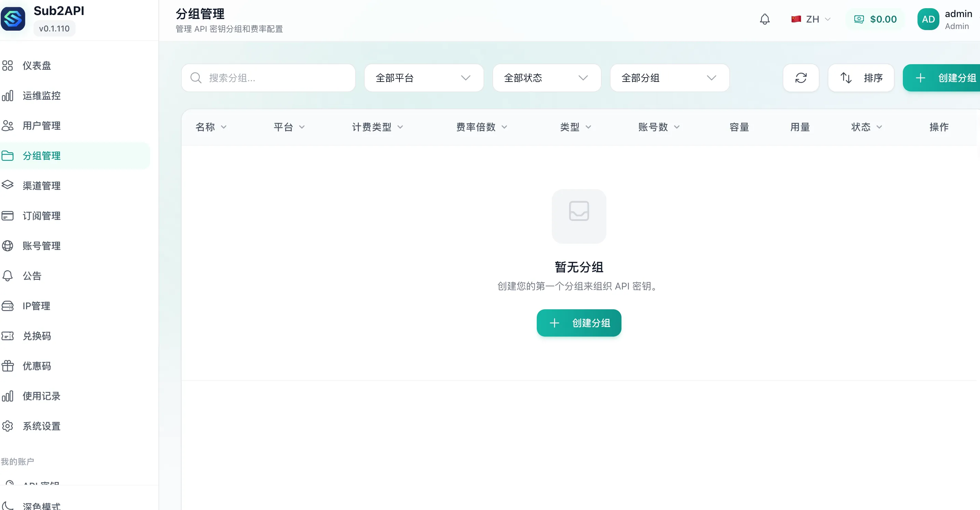Click the Sub2API logo icon
The height and width of the screenshot is (510, 980).
13,19
